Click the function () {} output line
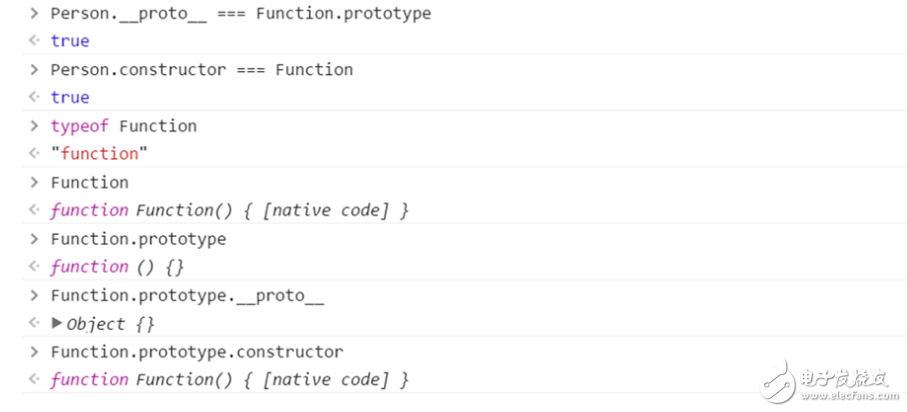 [x=117, y=267]
